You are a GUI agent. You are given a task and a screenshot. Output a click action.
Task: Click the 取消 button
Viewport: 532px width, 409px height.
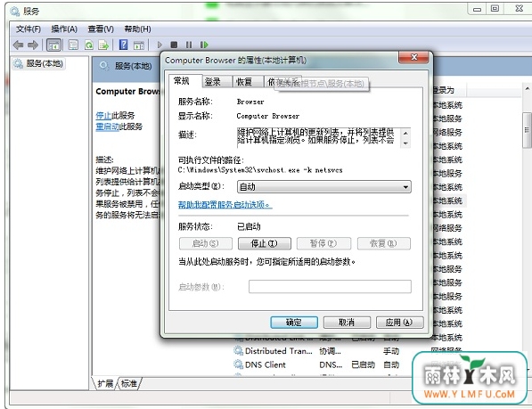tap(347, 323)
